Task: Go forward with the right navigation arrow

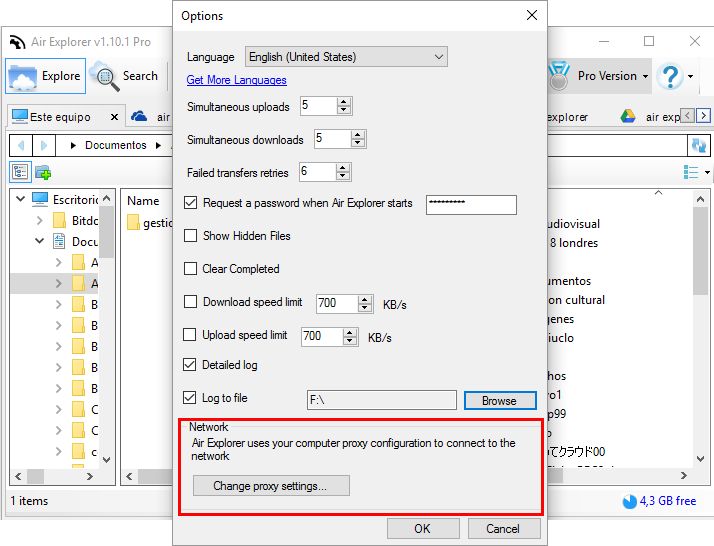Action: pyautogui.click(x=44, y=146)
